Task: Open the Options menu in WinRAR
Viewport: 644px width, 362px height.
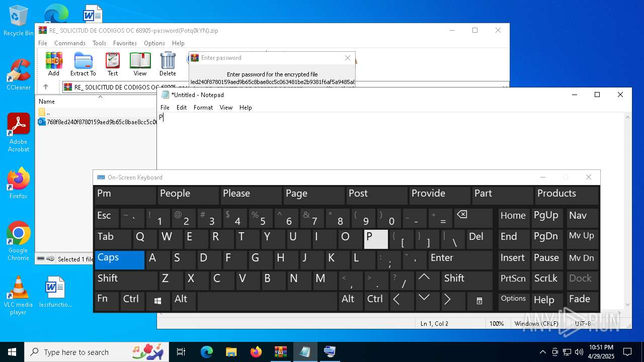Action: [154, 43]
